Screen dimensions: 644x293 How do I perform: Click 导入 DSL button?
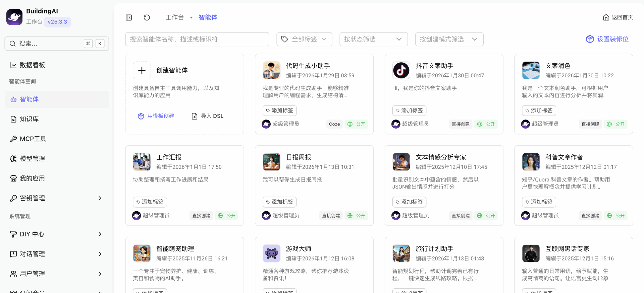[207, 116]
